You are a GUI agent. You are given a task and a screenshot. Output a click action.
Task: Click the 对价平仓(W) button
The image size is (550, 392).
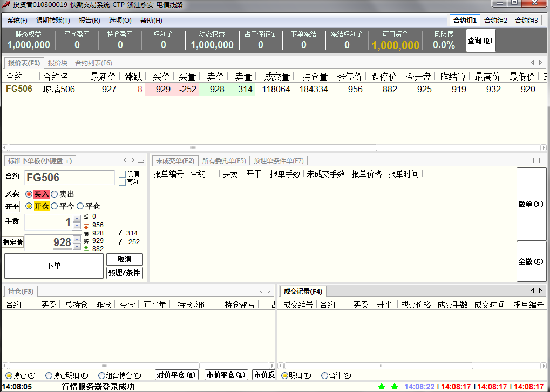click(x=176, y=375)
